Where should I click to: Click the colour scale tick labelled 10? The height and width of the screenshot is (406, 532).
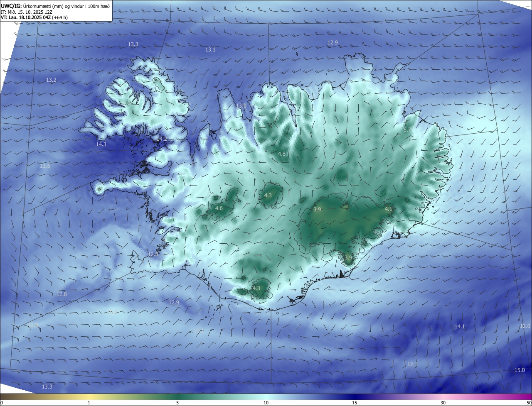tap(266, 403)
